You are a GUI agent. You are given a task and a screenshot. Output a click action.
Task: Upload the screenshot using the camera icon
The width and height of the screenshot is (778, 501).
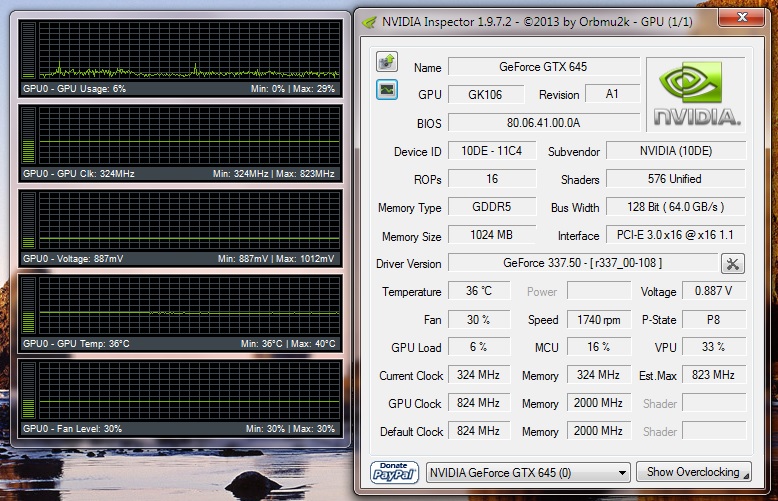pyautogui.click(x=387, y=62)
